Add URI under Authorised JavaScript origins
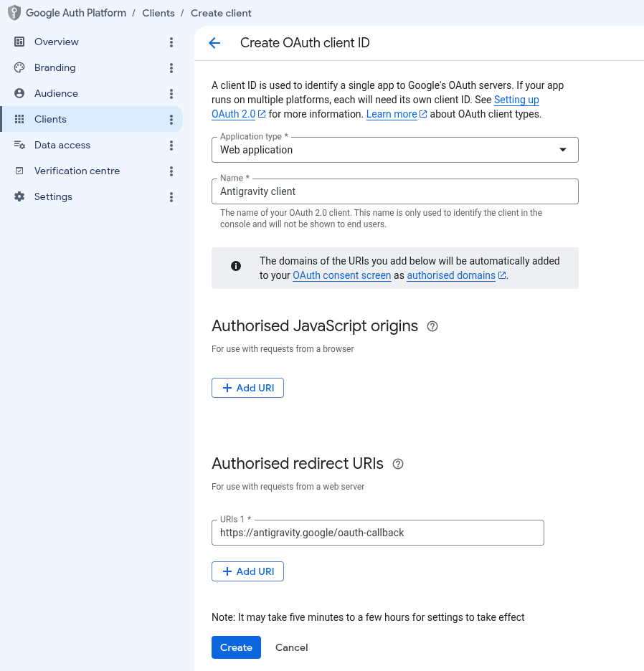This screenshot has height=671, width=644. [247, 388]
